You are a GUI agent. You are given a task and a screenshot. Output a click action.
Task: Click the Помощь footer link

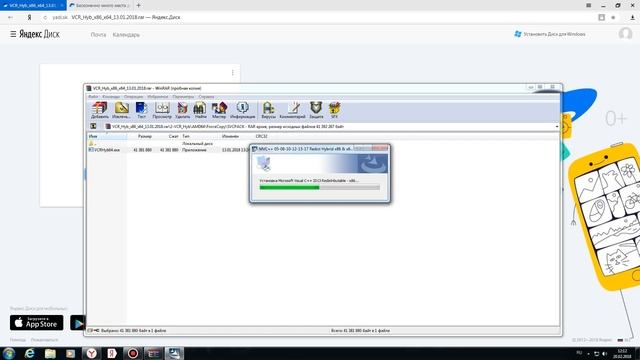pos(18,340)
